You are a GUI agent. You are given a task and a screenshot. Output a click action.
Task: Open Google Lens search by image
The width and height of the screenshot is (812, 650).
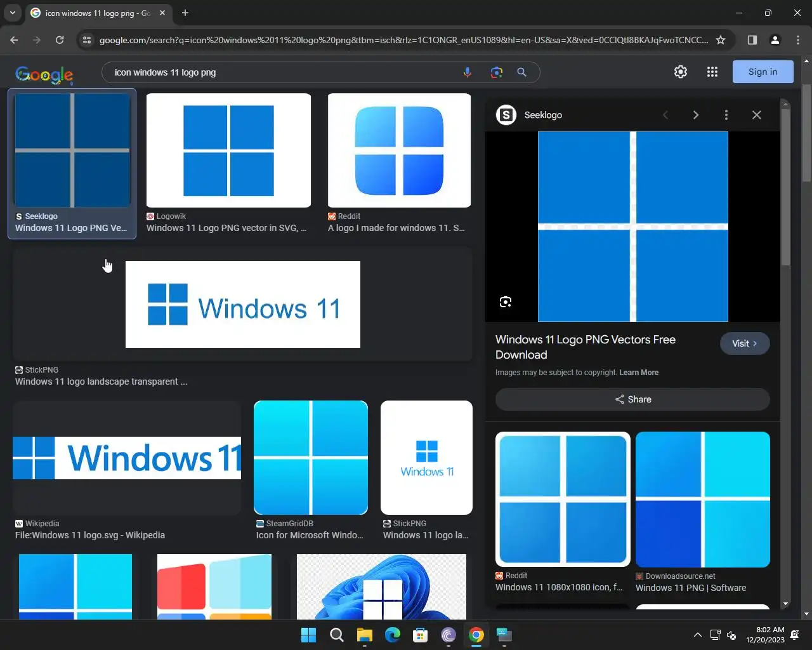tap(497, 72)
